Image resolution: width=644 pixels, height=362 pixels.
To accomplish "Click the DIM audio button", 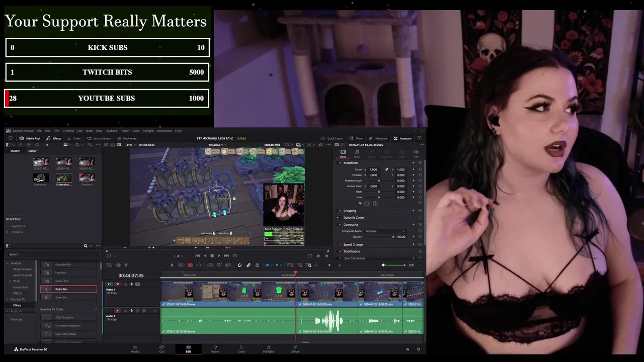I will (411, 265).
